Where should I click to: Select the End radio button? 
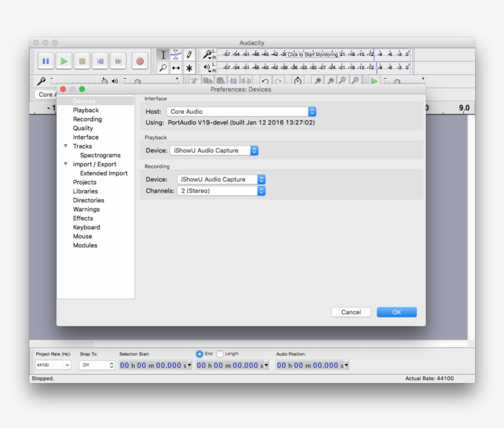[199, 354]
